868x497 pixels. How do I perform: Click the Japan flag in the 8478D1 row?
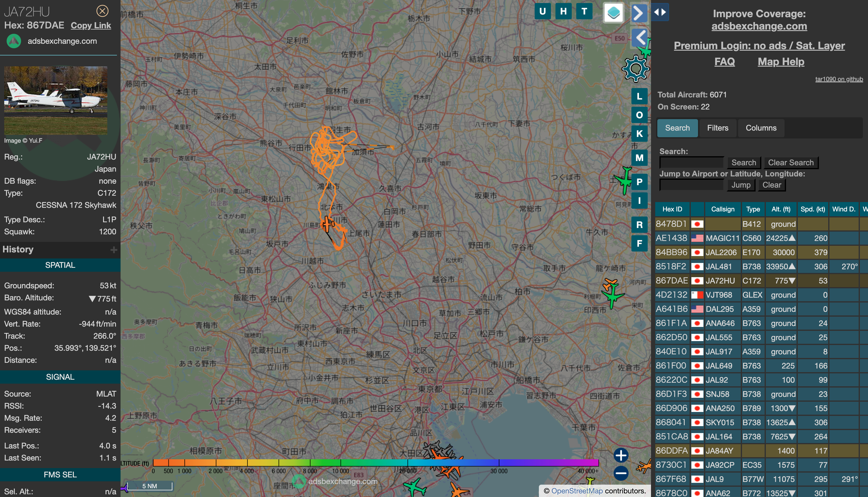click(697, 224)
